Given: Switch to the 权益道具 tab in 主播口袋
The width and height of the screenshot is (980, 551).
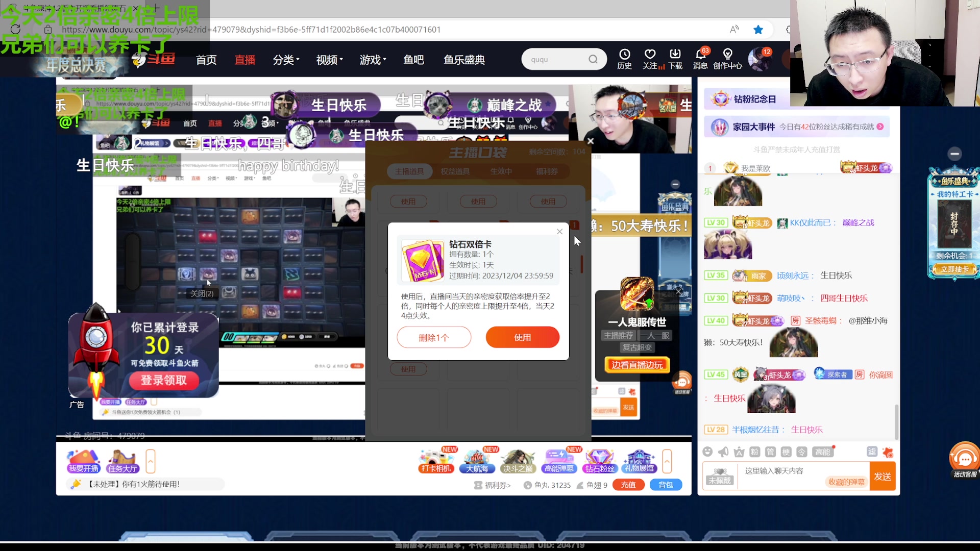Looking at the screenshot, I should click(x=455, y=171).
